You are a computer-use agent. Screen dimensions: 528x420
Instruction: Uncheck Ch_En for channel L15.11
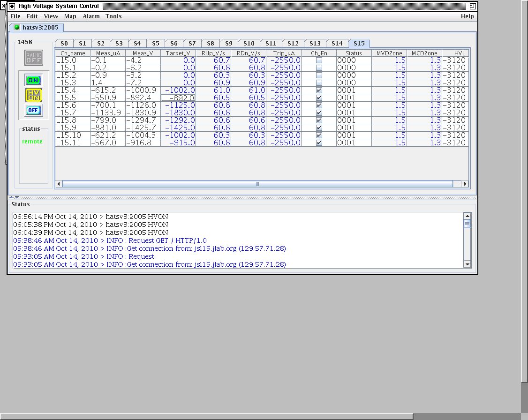[x=319, y=142]
